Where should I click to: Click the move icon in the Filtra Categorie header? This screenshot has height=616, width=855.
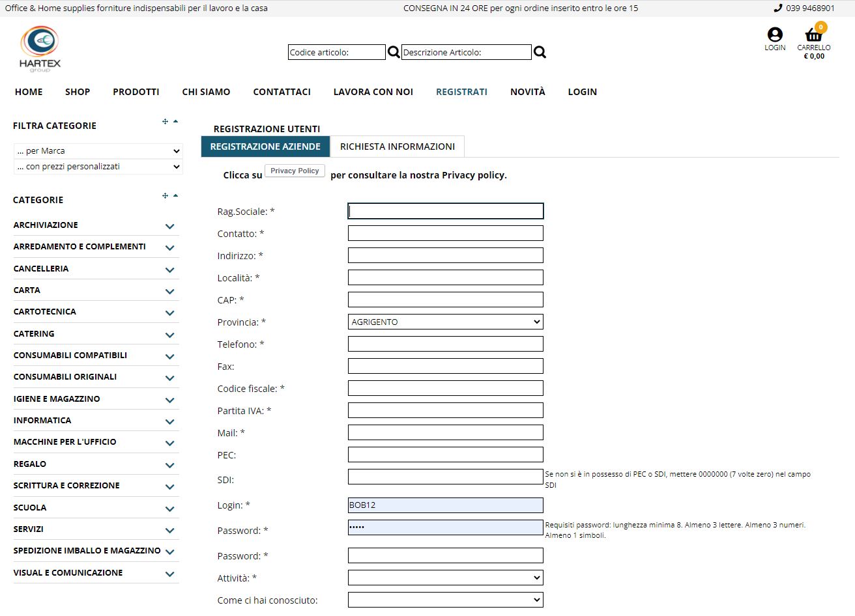[165, 122]
